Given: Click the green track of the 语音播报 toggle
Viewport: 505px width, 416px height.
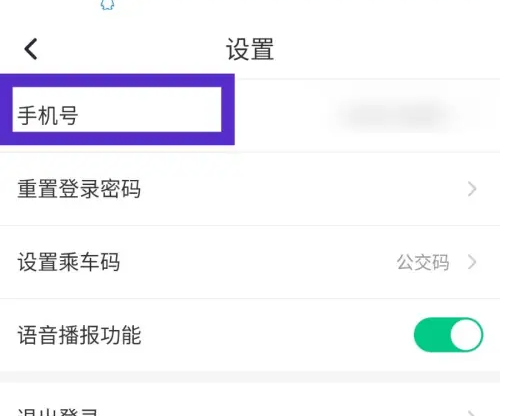Looking at the screenshot, I should point(431,335).
